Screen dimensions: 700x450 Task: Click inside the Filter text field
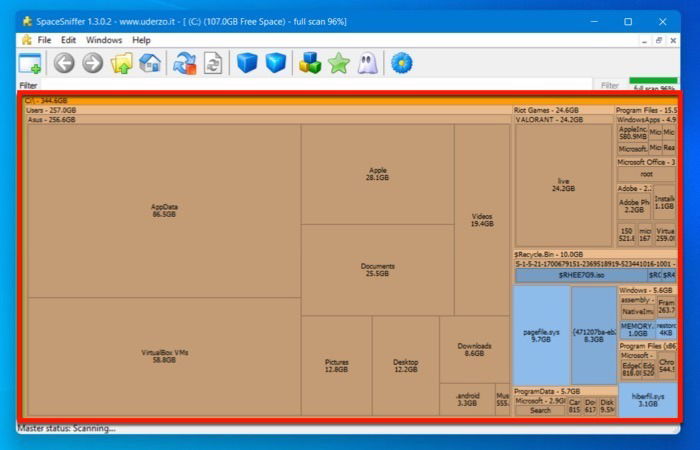pos(316,85)
